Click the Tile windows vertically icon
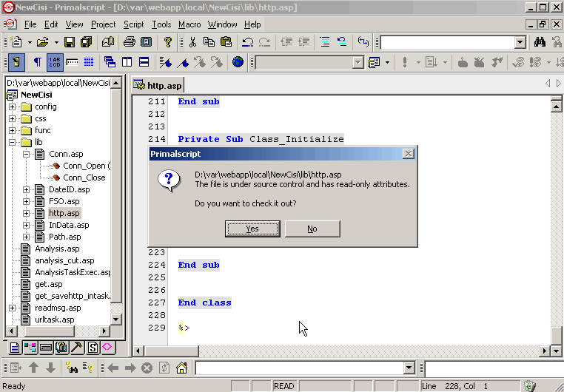Screen dimensions: 564x392 (127, 62)
